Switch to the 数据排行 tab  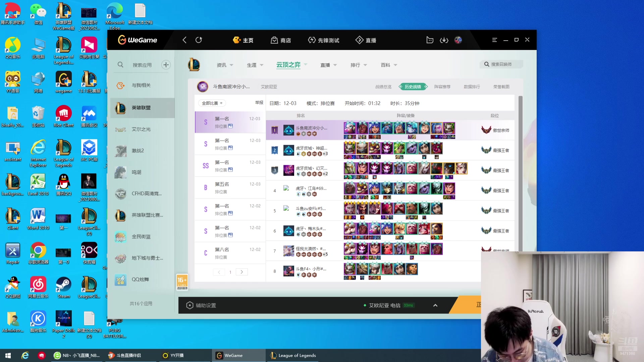click(472, 86)
